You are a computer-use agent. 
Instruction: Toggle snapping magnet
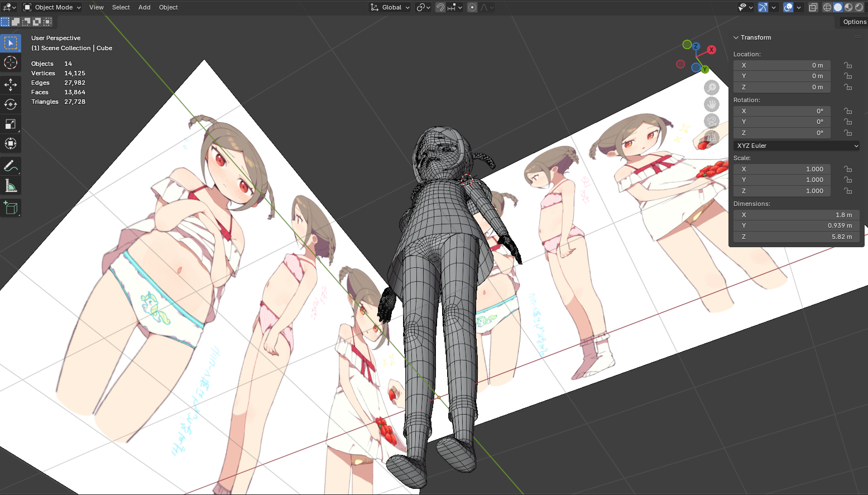click(440, 7)
